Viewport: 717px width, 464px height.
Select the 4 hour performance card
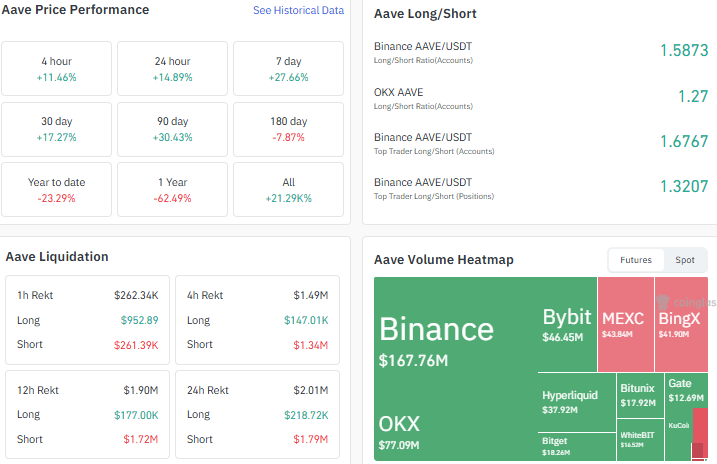56,69
